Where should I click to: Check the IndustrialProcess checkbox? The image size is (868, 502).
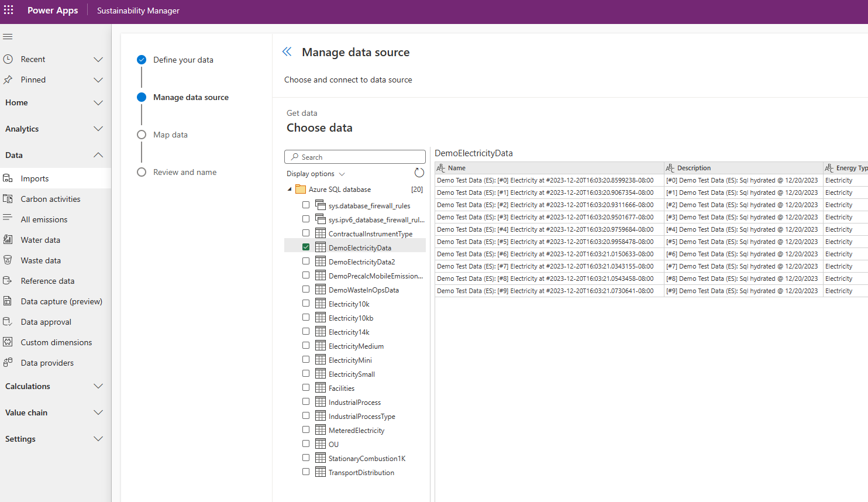(306, 401)
